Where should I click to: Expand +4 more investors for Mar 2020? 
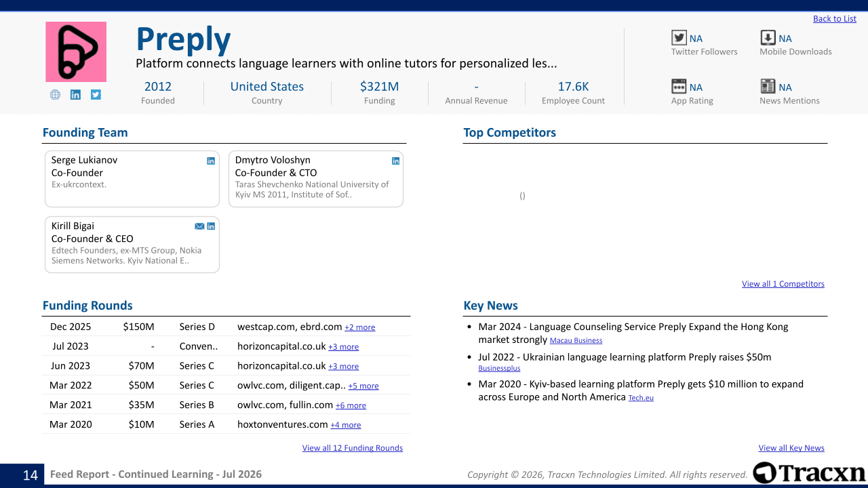[x=346, y=426]
